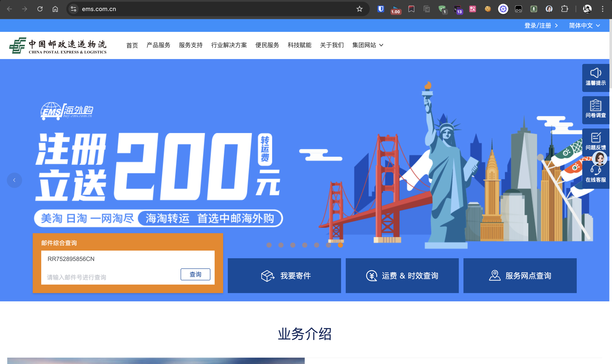Open the circular blue extension icon

[503, 9]
